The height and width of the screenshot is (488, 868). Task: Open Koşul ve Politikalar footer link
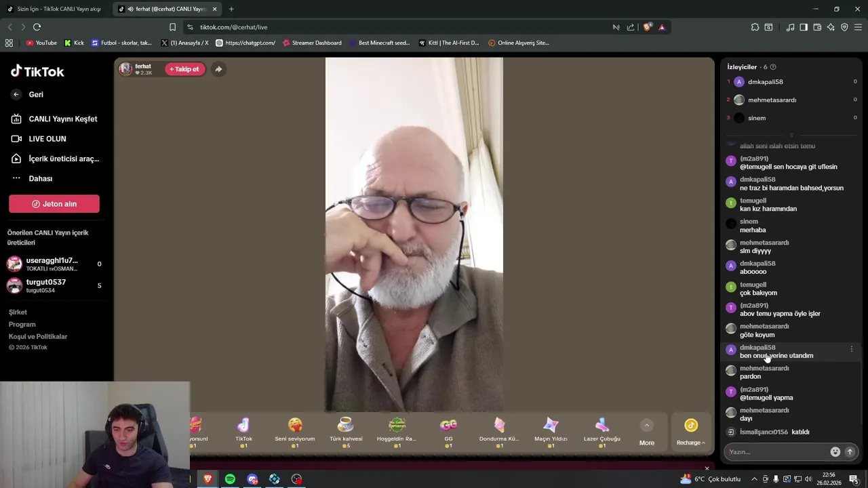38,337
